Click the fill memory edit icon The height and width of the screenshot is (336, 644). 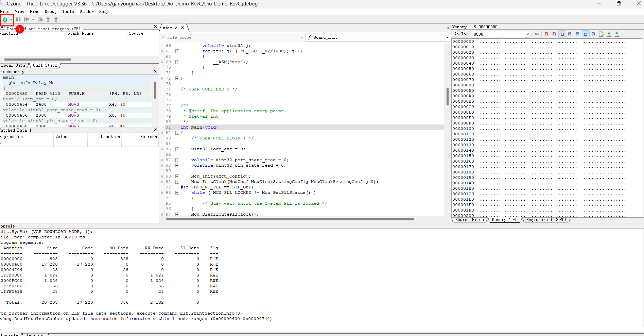601,34
